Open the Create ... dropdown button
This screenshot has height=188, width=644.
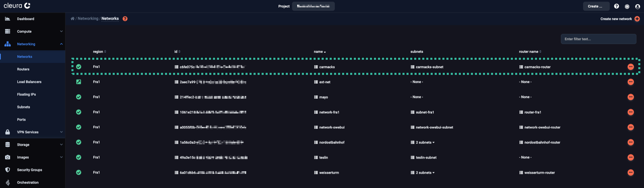pyautogui.click(x=596, y=6)
